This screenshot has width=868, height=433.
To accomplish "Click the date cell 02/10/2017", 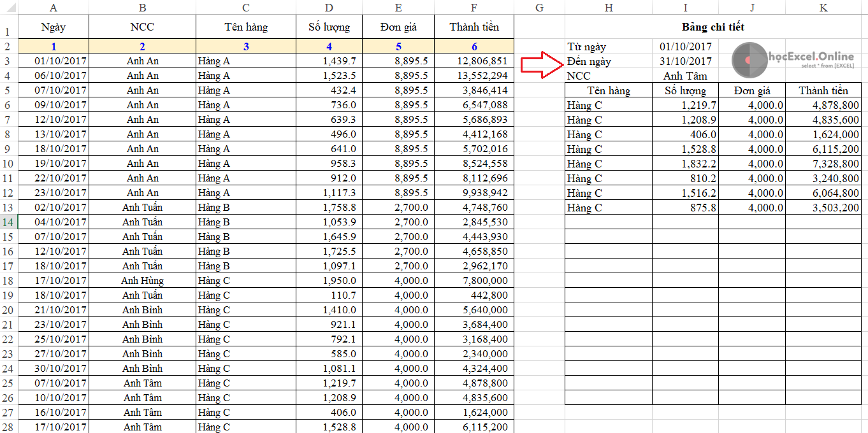I will click(x=54, y=208).
